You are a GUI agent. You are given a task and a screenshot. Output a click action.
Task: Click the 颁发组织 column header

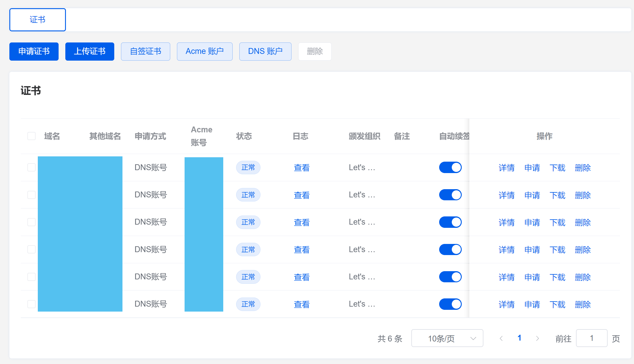364,136
